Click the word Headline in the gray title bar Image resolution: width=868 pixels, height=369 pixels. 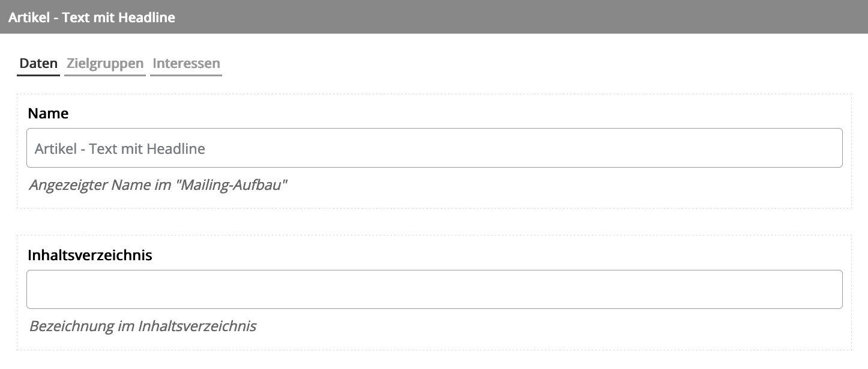(x=147, y=17)
